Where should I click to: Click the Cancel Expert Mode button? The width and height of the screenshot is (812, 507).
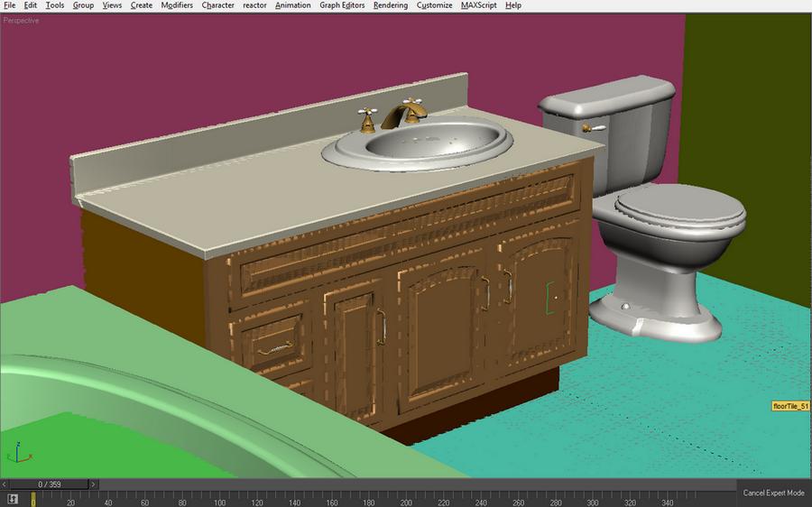click(773, 493)
